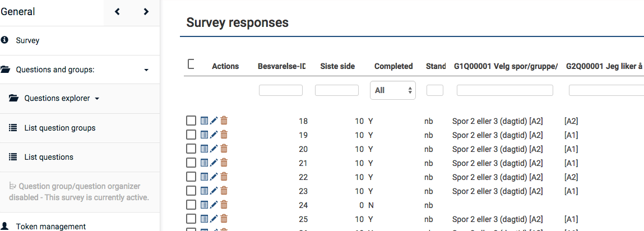
Task: Delete response 20 with trash icon
Action: coord(224,149)
